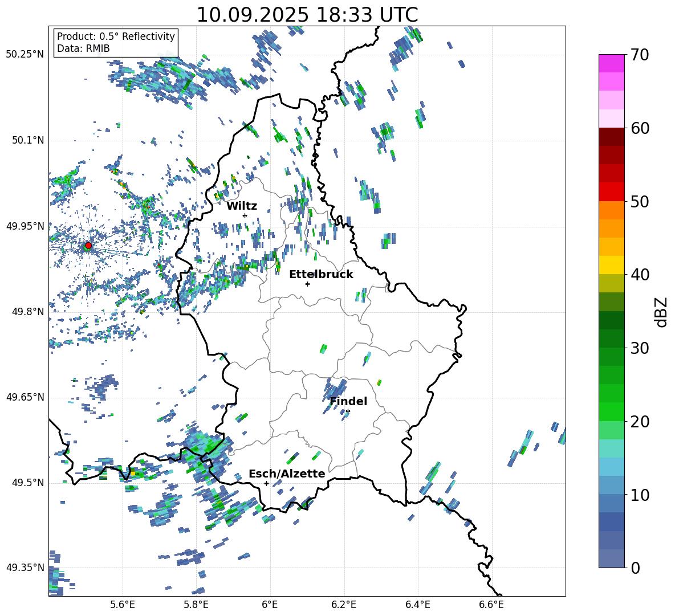This screenshot has height=616, width=675.
Task: Click the bright green swatch above 20
Action: pos(611,411)
